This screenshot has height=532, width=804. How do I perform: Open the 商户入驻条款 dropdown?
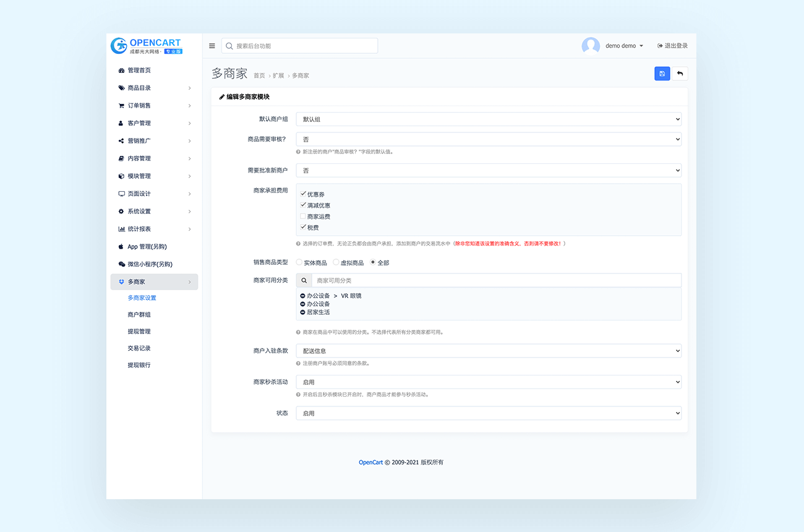488,351
